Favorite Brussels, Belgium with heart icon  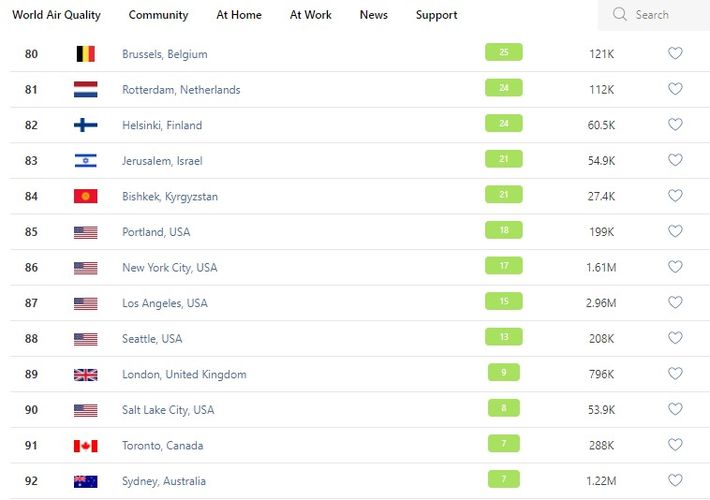675,53
